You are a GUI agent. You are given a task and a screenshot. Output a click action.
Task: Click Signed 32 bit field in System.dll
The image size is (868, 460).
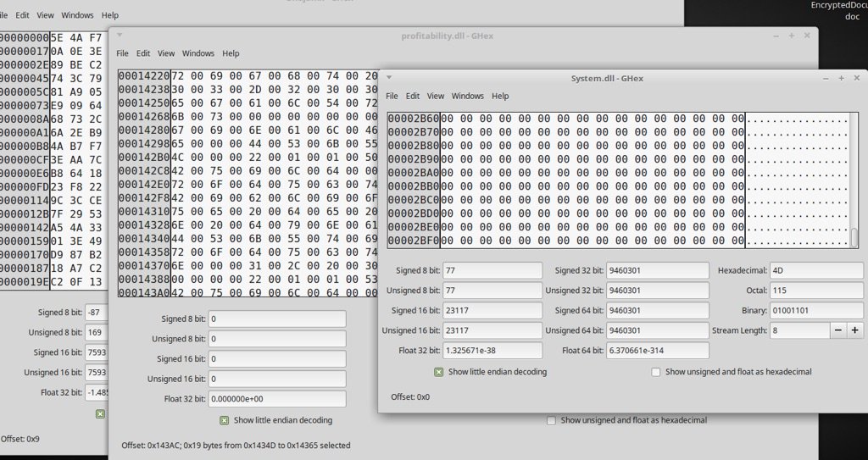[658, 271]
